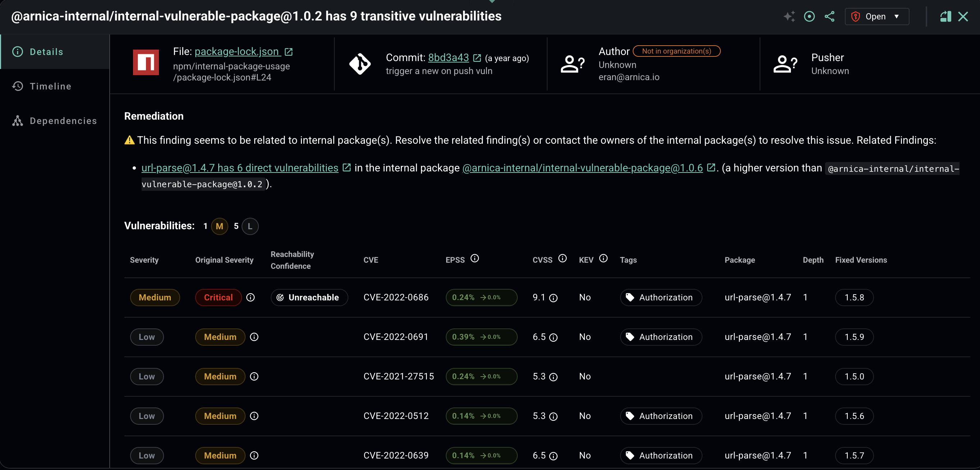The image size is (980, 470).
Task: Switch to the Dependencies tab
Action: click(63, 121)
